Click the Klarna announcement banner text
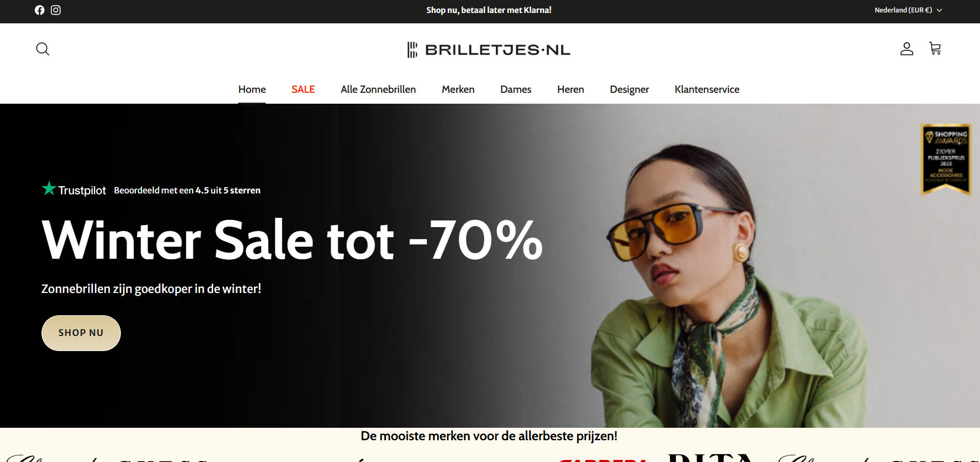 [x=489, y=10]
